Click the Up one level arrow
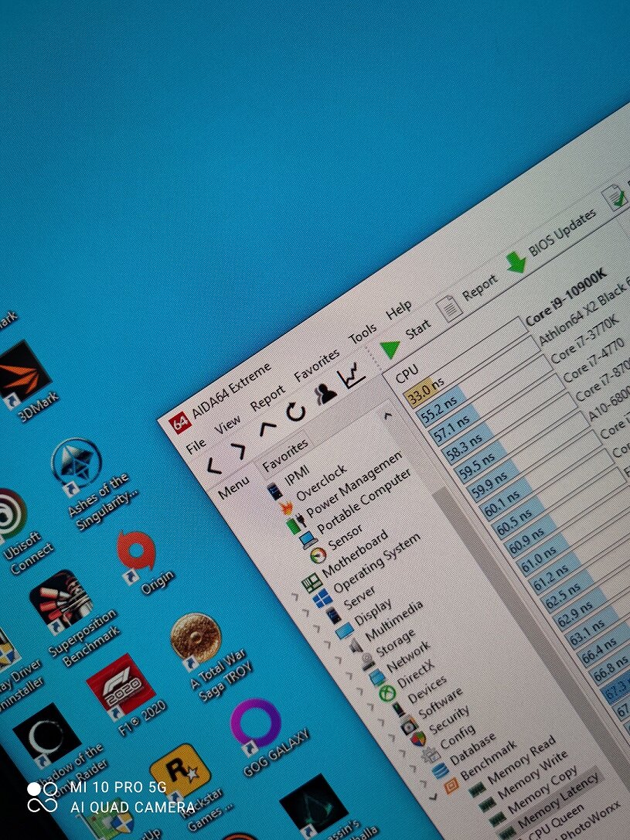The image size is (630, 840). (x=267, y=429)
